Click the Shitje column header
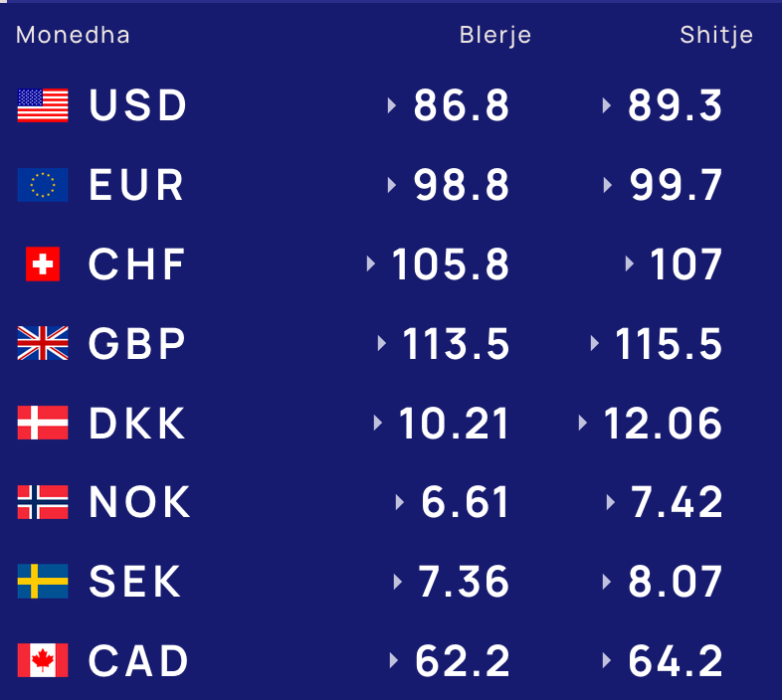This screenshot has height=700, width=782. point(716,36)
